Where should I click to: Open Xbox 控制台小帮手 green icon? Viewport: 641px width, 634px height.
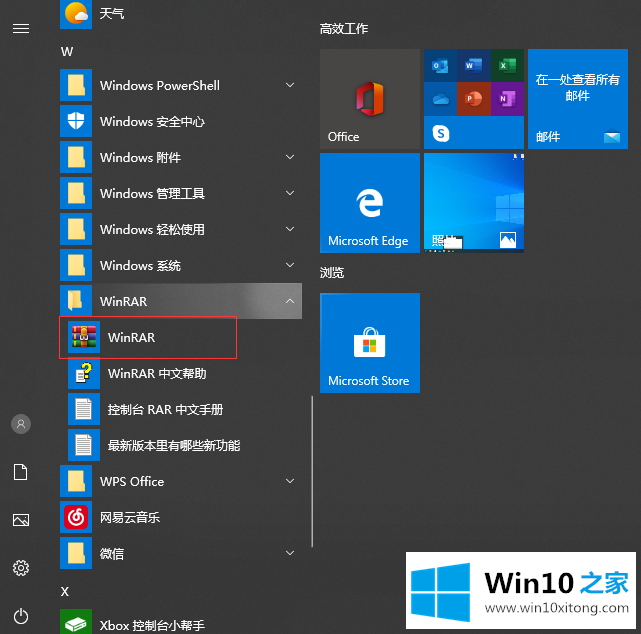click(76, 622)
